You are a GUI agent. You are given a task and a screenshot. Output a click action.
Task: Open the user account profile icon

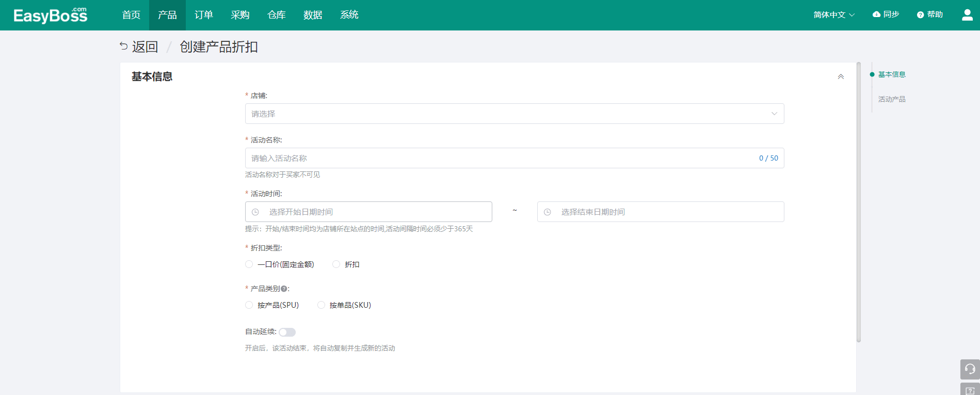[967, 15]
